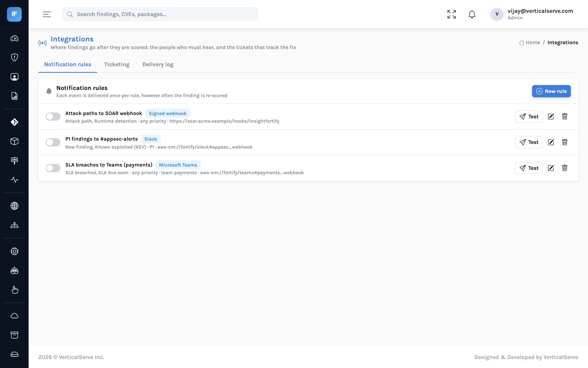Screen dimensions: 588x368
Task: Open the globe sidebar icon
Action: (14, 206)
